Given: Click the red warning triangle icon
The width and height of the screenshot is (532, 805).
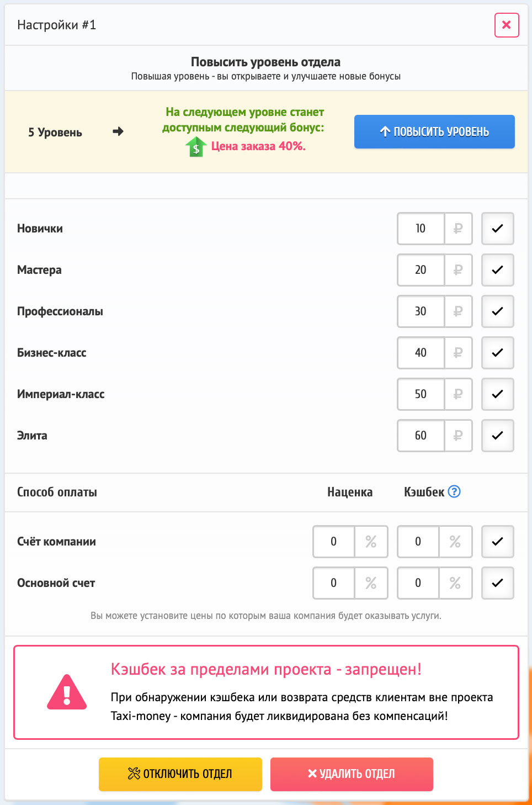Looking at the screenshot, I should tap(67, 692).
